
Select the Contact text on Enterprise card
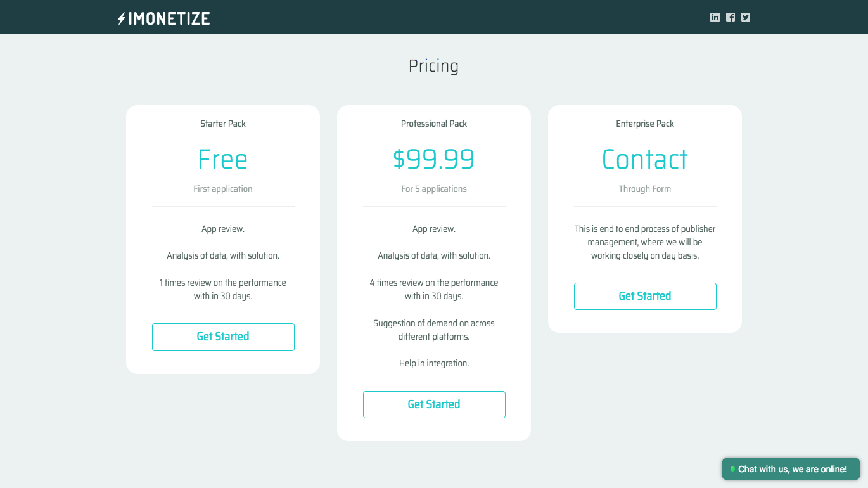pos(645,160)
